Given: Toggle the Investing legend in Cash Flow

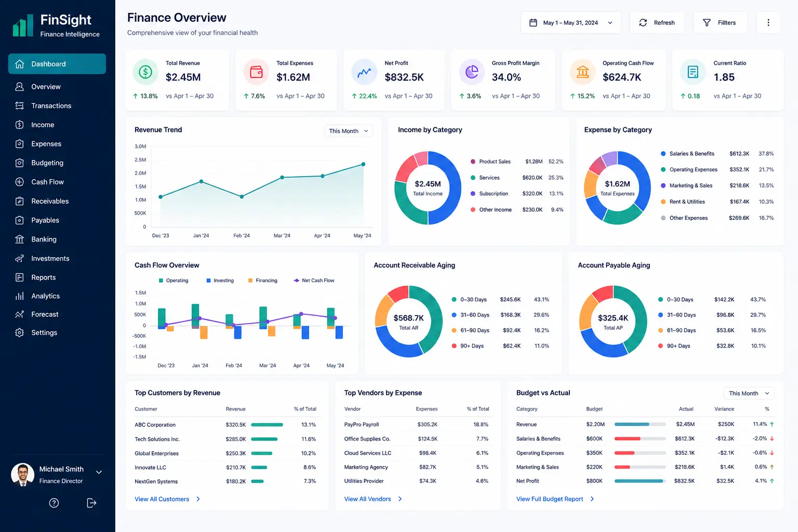Looking at the screenshot, I should click(x=220, y=281).
